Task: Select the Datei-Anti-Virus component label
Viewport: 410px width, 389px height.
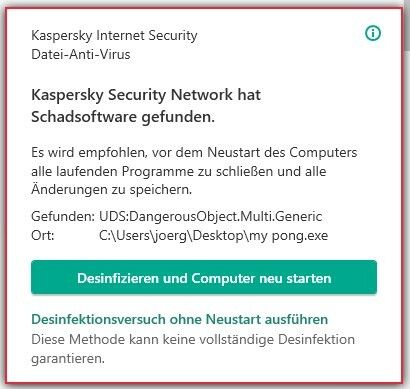Action: click(x=81, y=54)
